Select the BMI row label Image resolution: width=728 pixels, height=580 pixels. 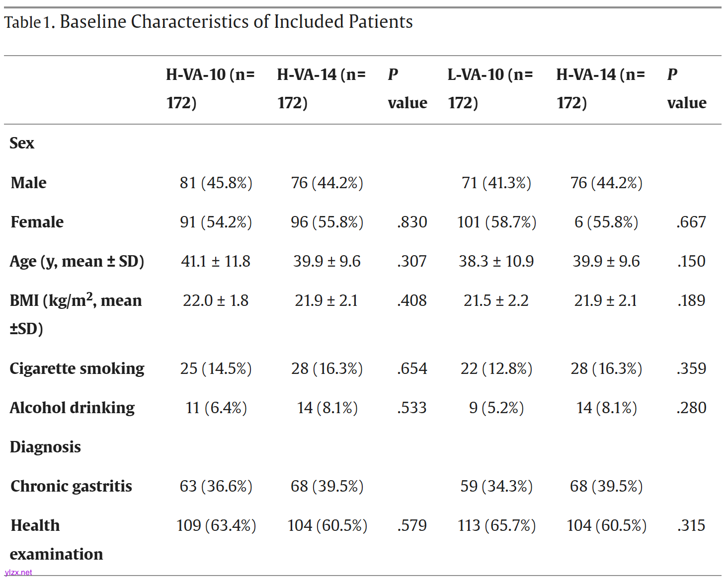76,314
